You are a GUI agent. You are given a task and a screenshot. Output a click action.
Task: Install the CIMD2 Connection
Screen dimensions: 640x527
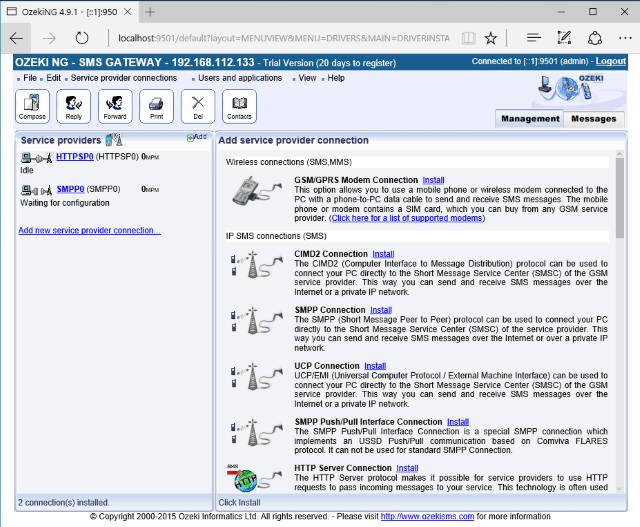383,254
